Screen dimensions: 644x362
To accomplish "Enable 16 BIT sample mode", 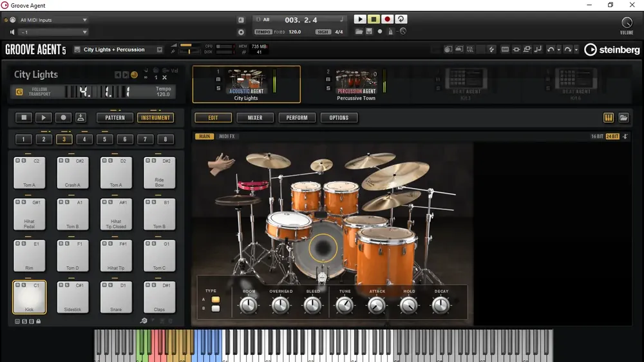I will [597, 137].
